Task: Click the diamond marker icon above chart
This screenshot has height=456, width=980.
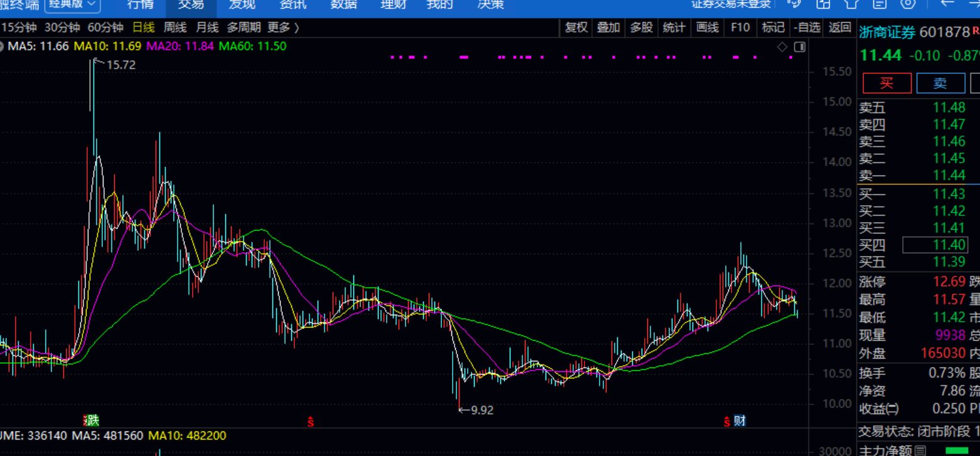Action: pyautogui.click(x=782, y=46)
